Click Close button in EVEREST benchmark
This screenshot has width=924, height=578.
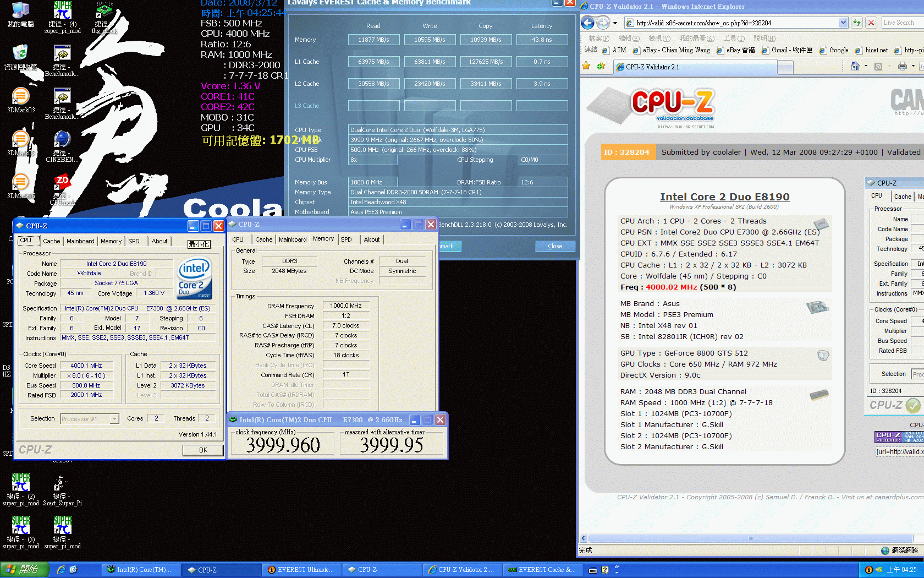click(555, 246)
